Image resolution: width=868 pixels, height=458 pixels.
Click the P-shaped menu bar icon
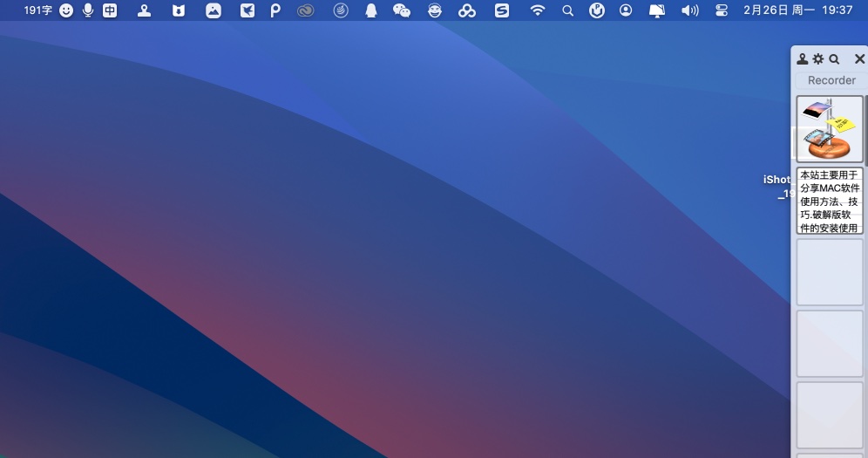(275, 10)
